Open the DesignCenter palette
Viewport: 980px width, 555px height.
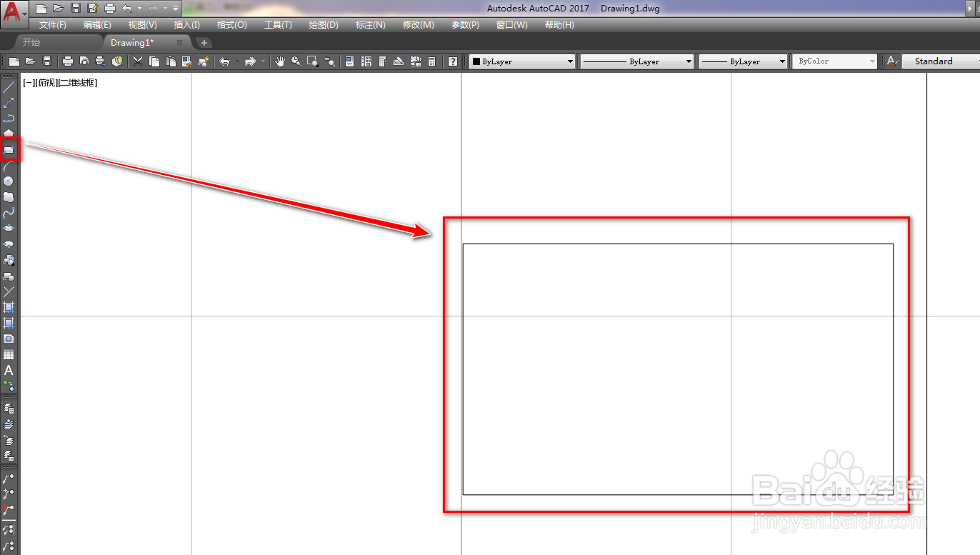[366, 61]
